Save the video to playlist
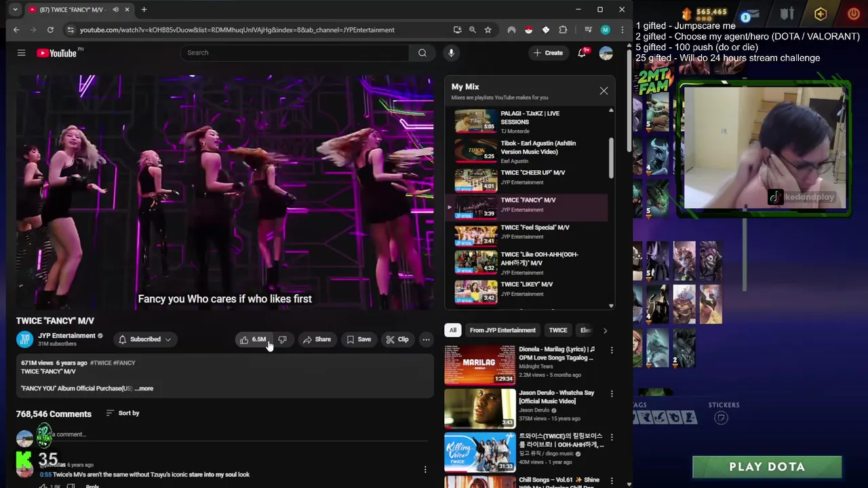868x488 pixels. point(359,340)
